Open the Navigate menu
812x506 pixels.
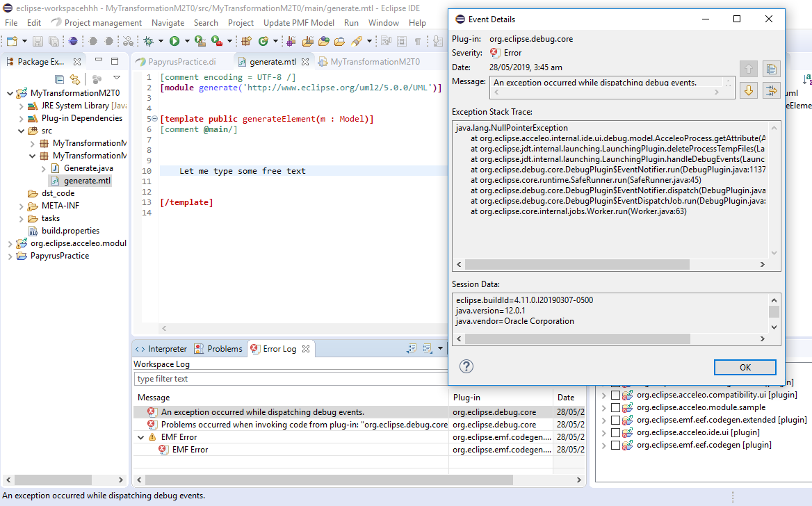coord(168,23)
